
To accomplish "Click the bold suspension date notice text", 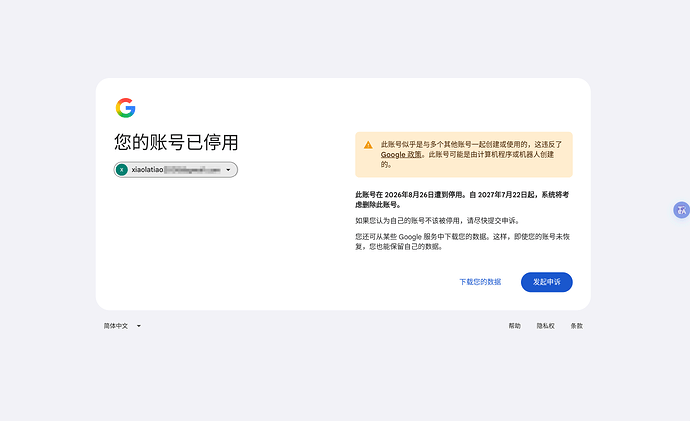I will pyautogui.click(x=462, y=199).
